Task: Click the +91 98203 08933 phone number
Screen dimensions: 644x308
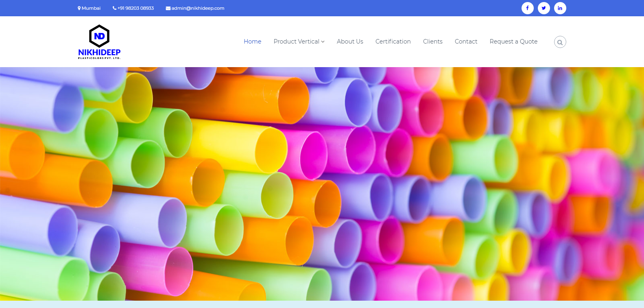Action: (x=136, y=8)
